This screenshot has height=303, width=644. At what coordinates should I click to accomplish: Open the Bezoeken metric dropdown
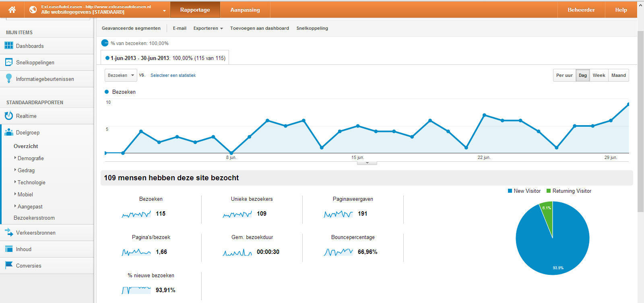[x=121, y=75]
